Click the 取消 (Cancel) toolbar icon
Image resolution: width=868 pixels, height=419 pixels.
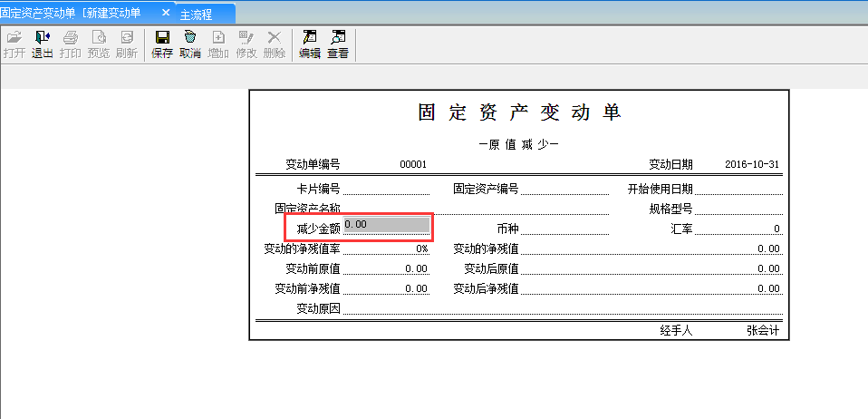pyautogui.click(x=190, y=44)
